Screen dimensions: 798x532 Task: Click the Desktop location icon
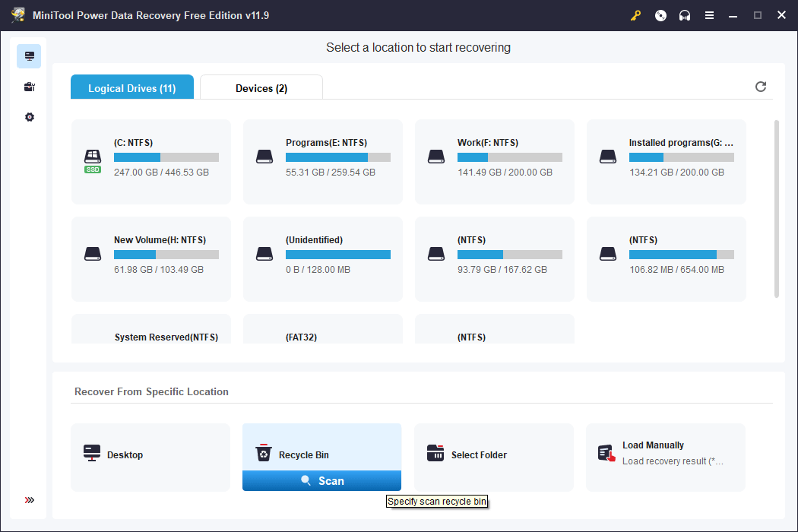92,453
